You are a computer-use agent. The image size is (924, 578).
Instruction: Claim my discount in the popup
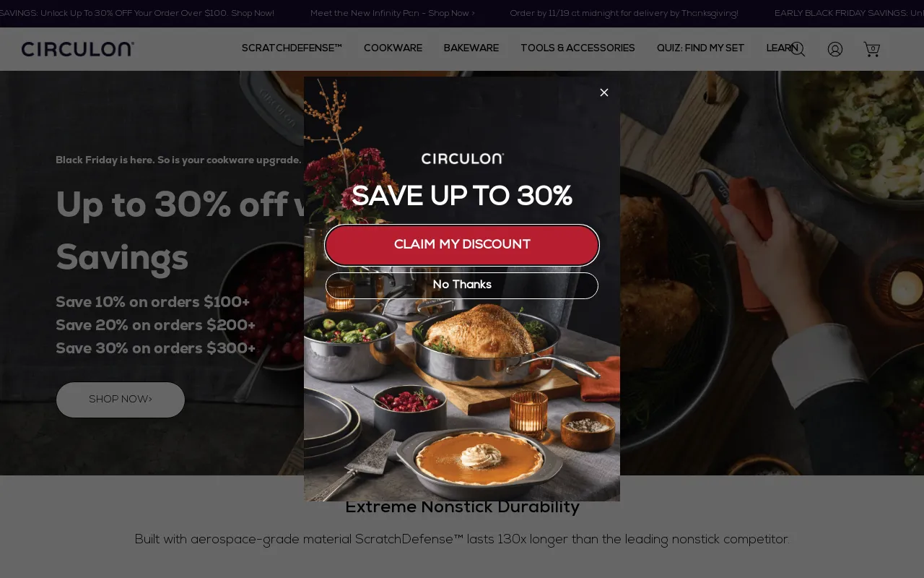(x=462, y=245)
